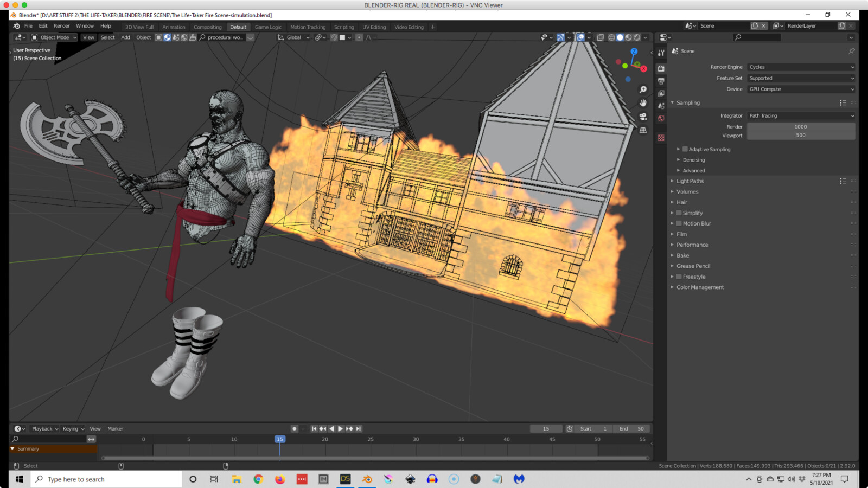The width and height of the screenshot is (868, 488).
Task: Open the Render properties tab
Action: [661, 68]
